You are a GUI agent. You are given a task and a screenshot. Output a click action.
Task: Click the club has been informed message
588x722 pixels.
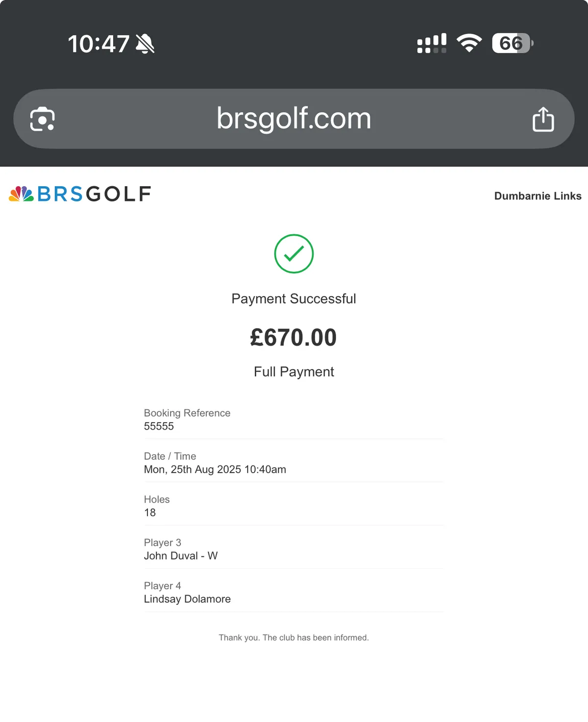coord(294,637)
